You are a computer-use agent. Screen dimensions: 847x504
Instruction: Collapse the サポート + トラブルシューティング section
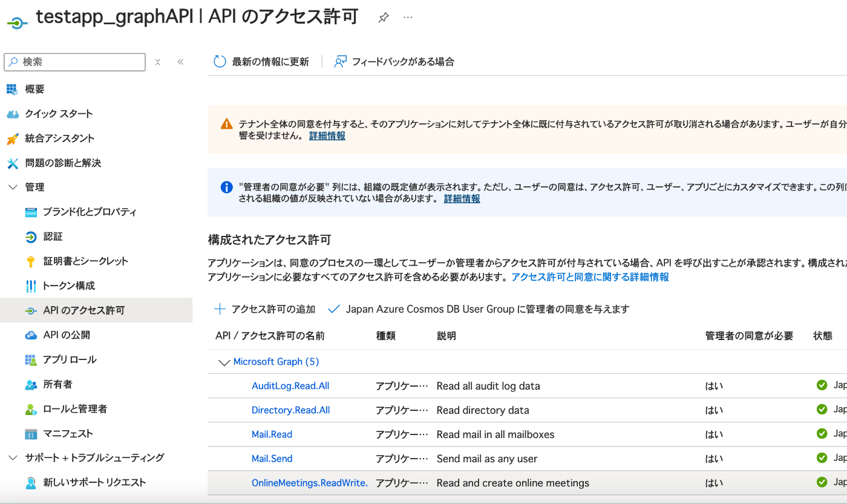[x=13, y=458]
